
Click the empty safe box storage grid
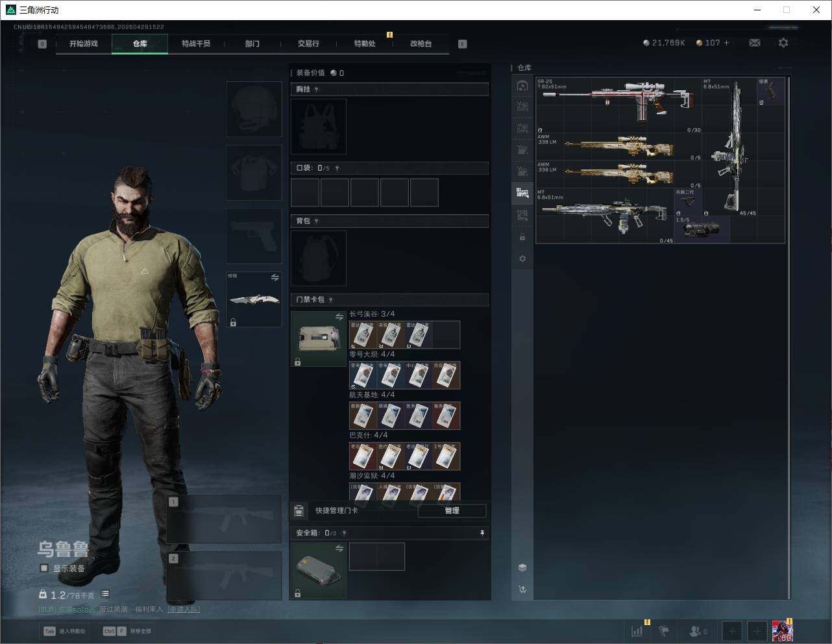[x=377, y=557]
